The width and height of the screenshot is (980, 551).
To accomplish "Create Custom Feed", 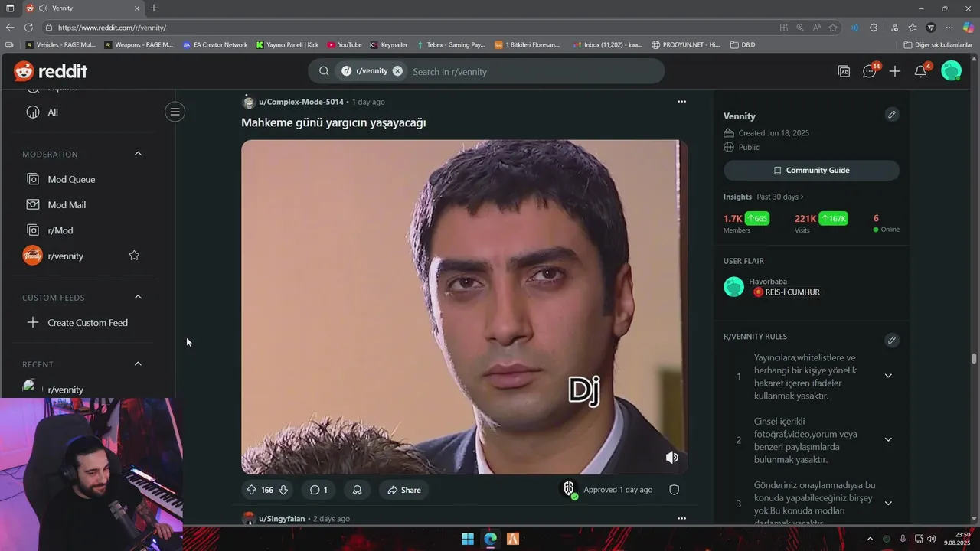I will click(x=87, y=322).
